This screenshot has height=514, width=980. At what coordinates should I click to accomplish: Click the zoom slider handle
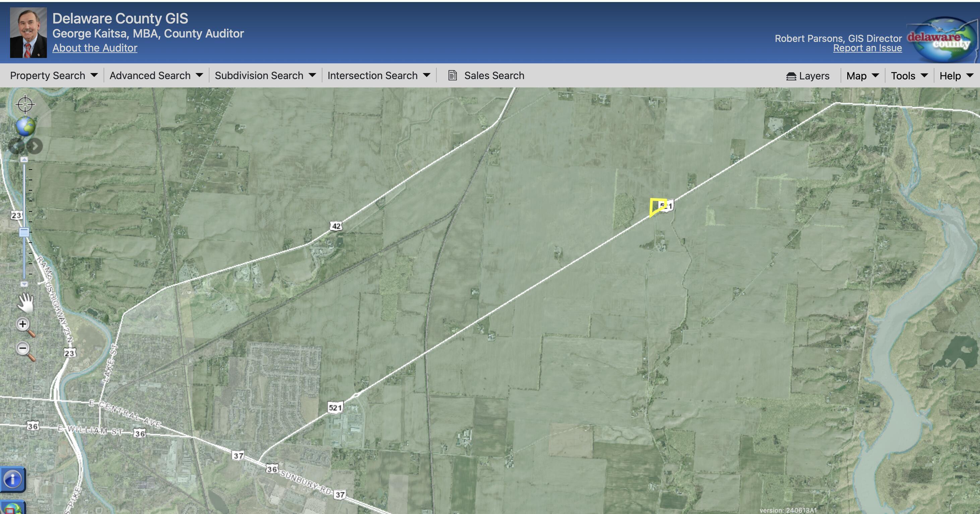tap(24, 232)
